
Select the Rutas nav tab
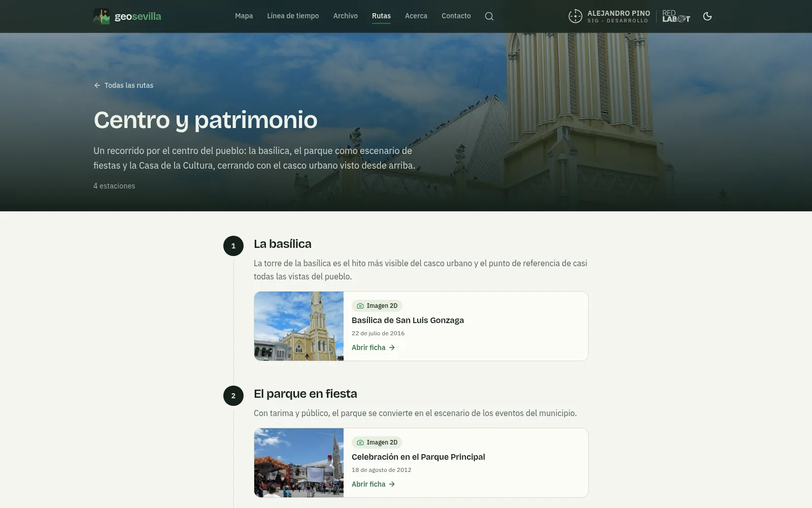coord(381,16)
